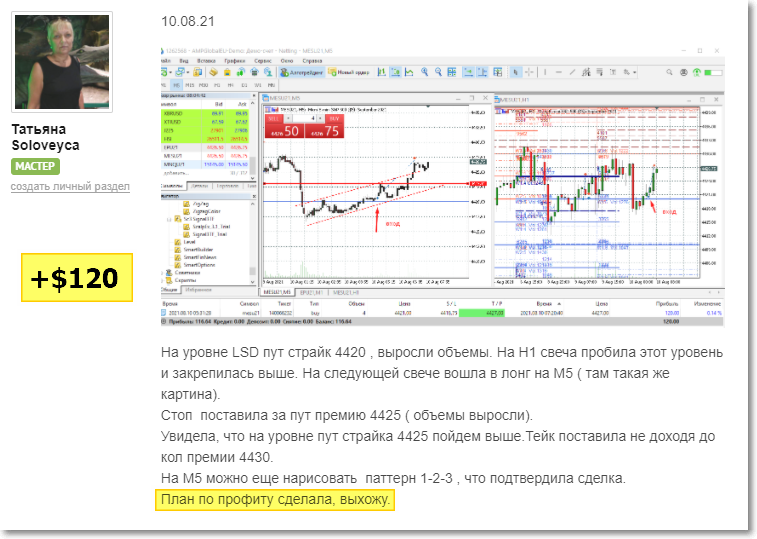Switch chart to bar chart mode icon
Image resolution: width=757 pixels, height=539 pixels.
point(381,72)
